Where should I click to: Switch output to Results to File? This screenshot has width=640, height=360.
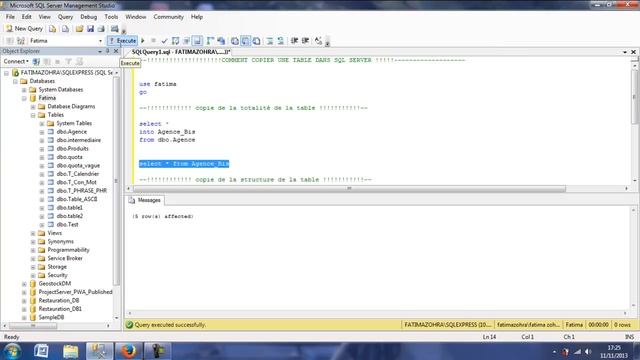(256, 41)
